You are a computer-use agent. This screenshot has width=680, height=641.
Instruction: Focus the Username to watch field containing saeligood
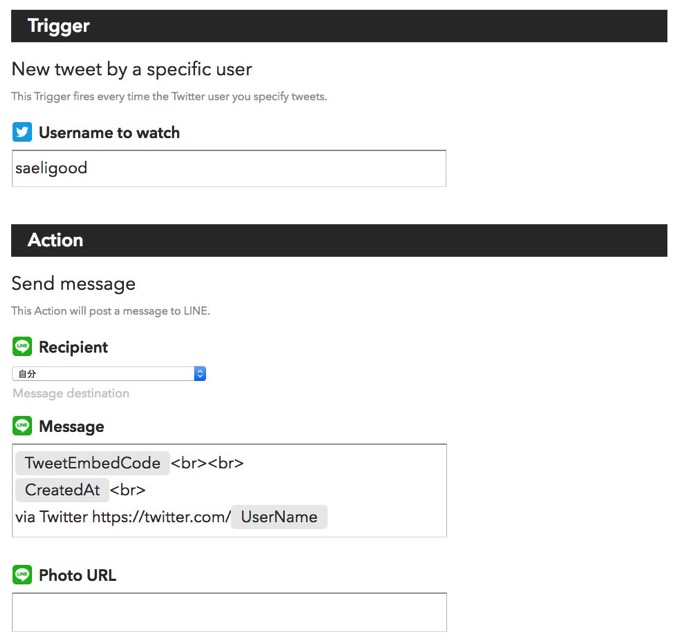point(229,169)
